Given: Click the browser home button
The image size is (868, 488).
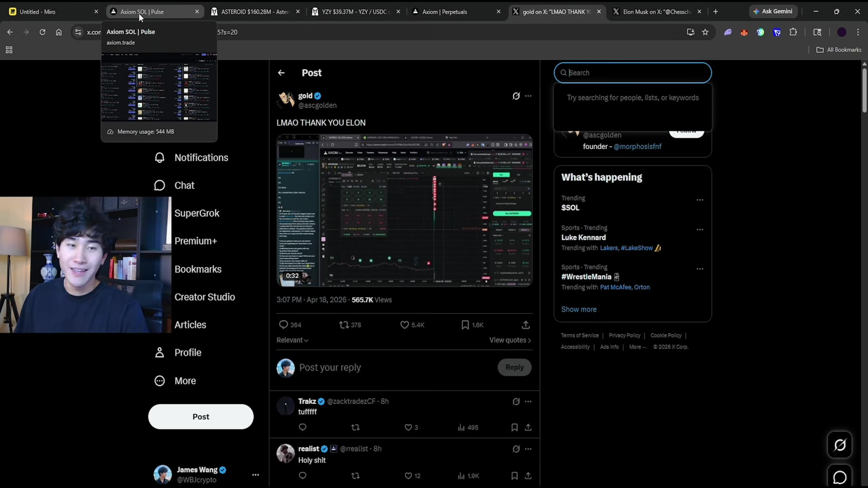Looking at the screenshot, I should pos(59,32).
